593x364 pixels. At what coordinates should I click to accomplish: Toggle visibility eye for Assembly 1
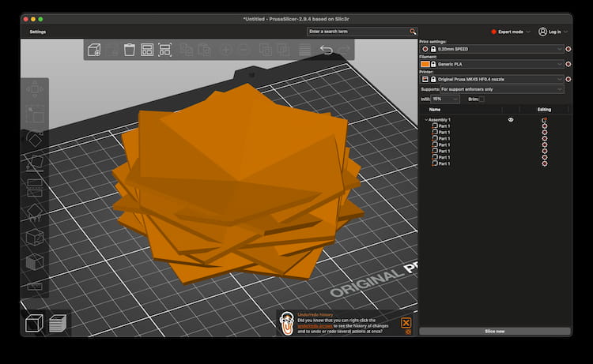(x=511, y=120)
